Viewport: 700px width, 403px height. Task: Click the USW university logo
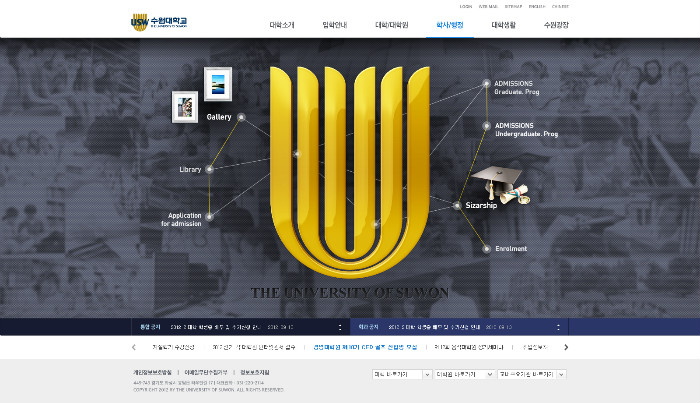click(x=159, y=22)
